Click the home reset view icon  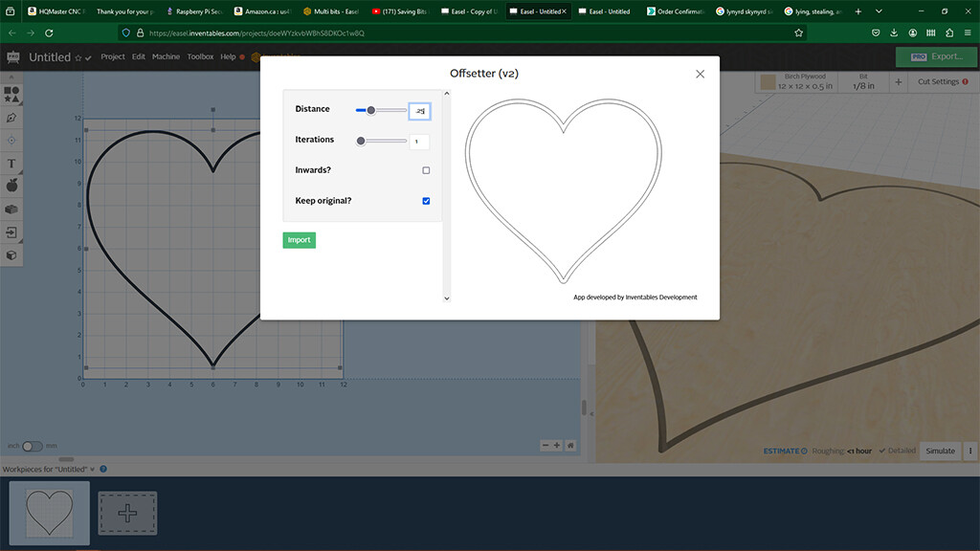[570, 445]
